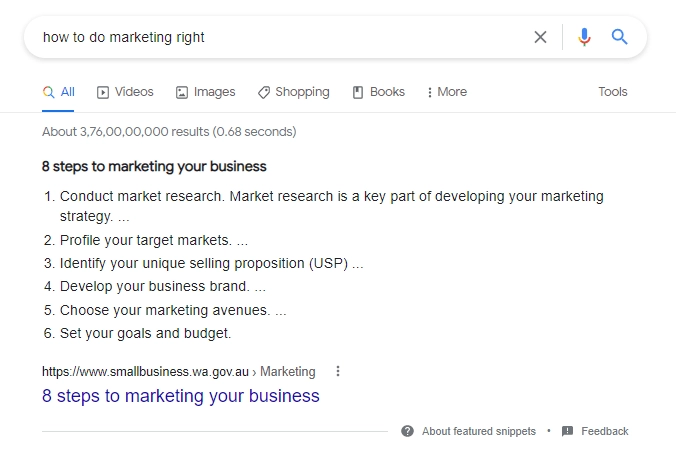Expand the More search categories menu
Viewport: 676px width, 453px height.
point(446,92)
